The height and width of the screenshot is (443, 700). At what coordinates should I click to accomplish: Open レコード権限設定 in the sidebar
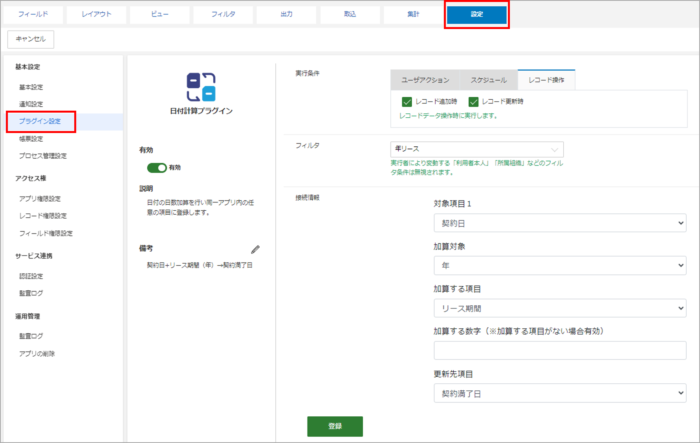tap(43, 216)
